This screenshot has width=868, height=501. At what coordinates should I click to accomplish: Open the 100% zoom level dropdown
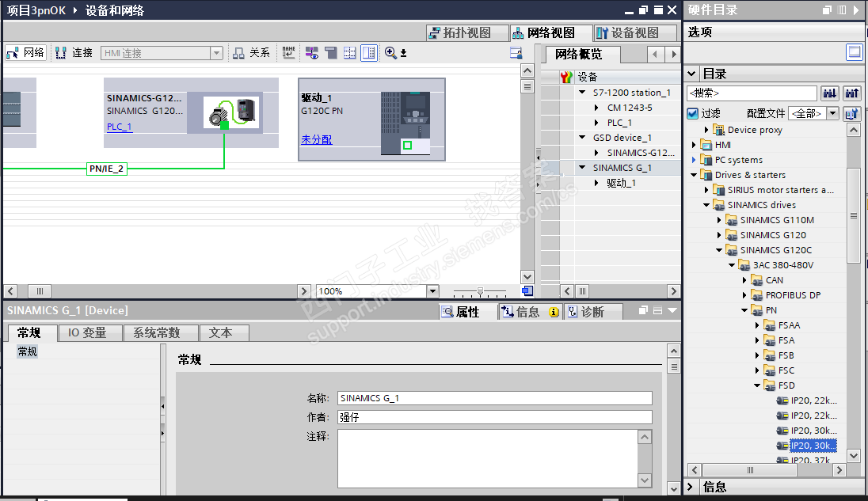(432, 291)
